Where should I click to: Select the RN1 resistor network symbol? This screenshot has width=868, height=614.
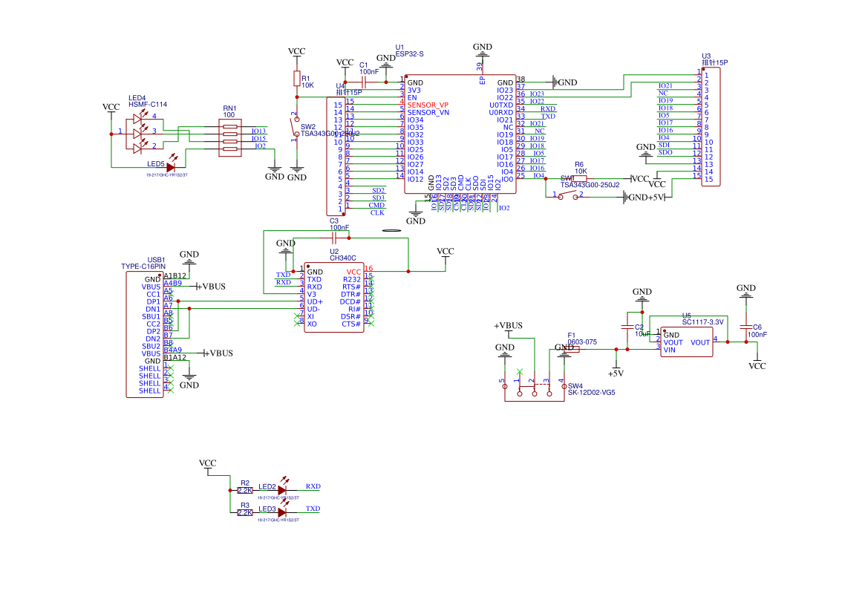point(229,137)
